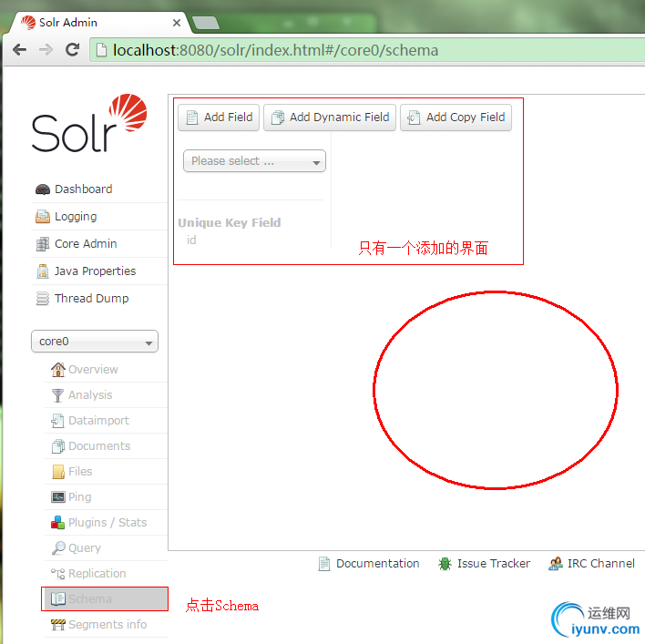Viewport: 645px width, 644px height.
Task: Click the browser address bar URL
Action: coord(275,50)
